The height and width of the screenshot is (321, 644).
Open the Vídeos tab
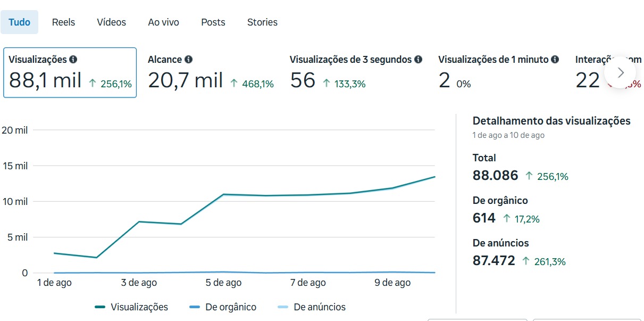pyautogui.click(x=112, y=22)
